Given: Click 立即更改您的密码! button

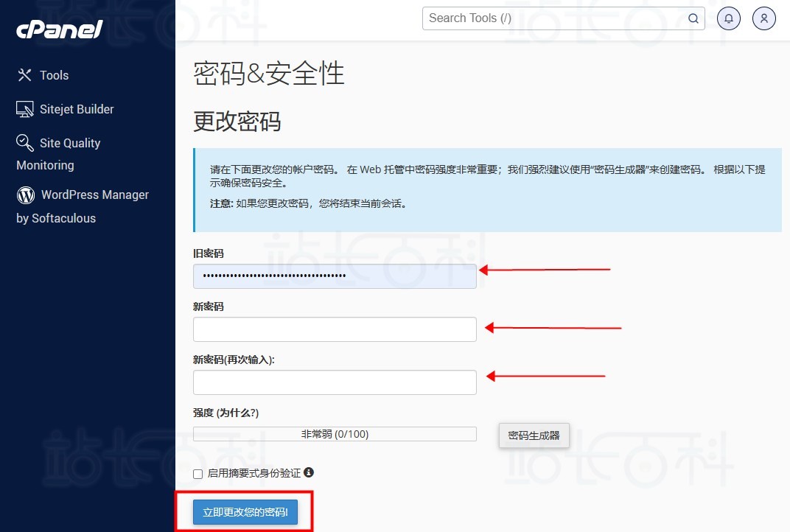Looking at the screenshot, I should tap(245, 512).
